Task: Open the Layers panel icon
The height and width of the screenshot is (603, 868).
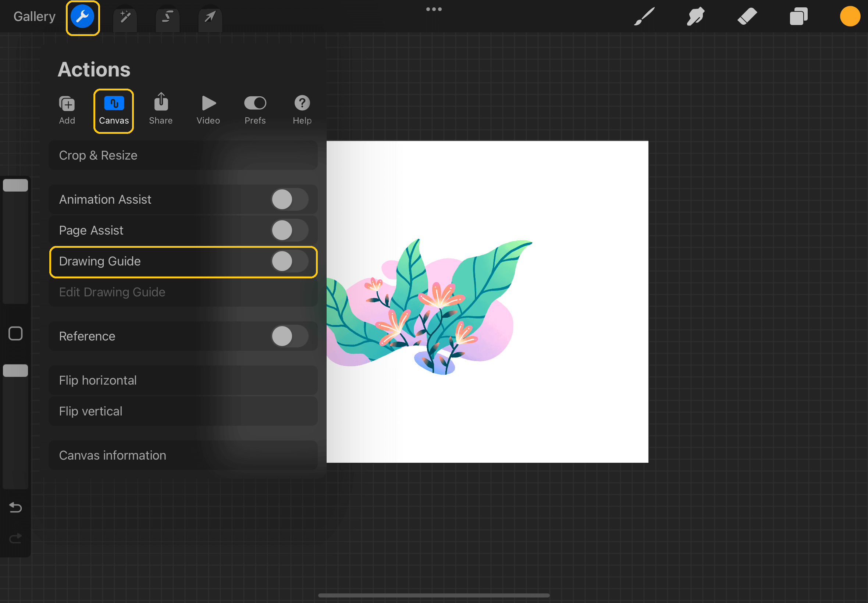Action: point(798,17)
